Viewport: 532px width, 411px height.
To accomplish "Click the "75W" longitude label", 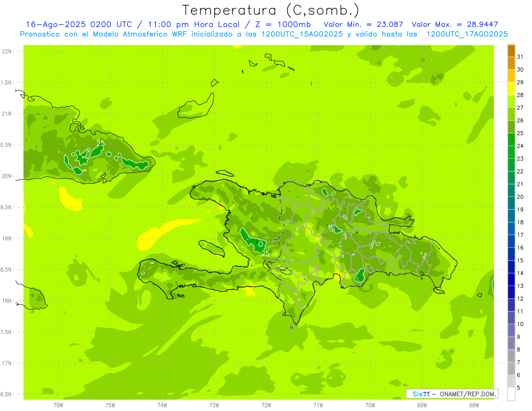I will pyautogui.click(x=110, y=405).
